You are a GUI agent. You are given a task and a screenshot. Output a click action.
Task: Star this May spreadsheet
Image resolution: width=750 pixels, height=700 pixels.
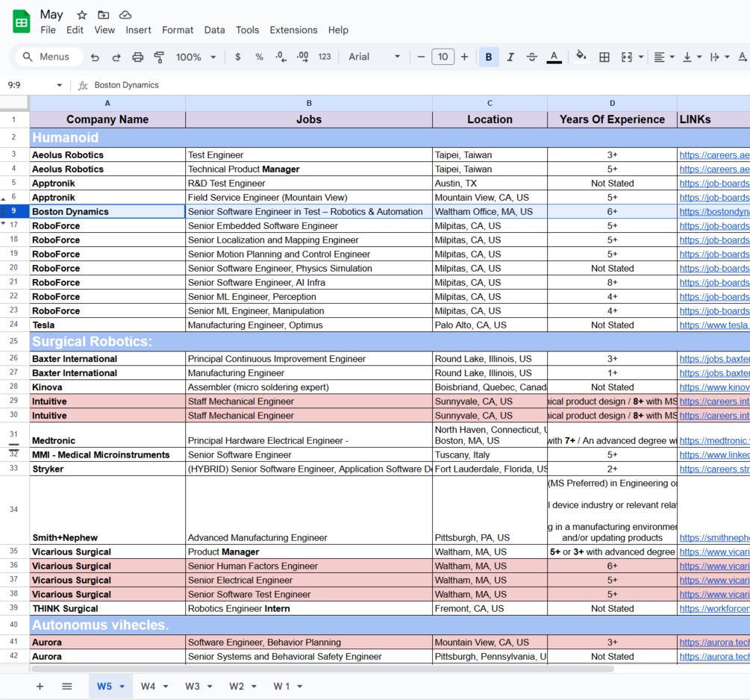[x=82, y=15]
